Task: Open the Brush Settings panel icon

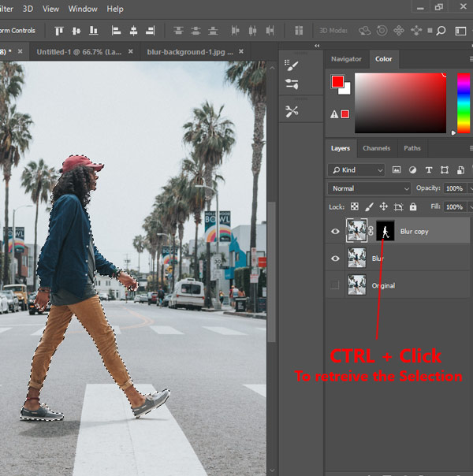Action: [292, 66]
